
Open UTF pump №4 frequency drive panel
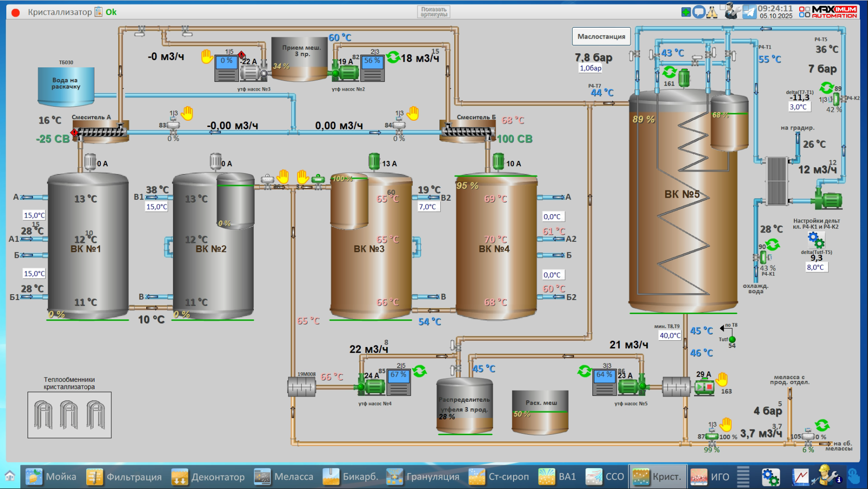pos(399,382)
